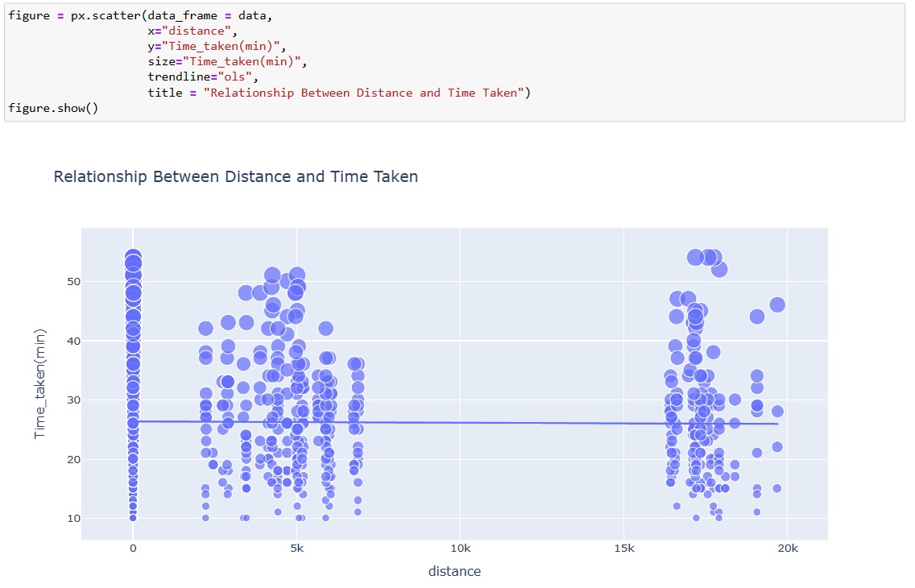Click the figure.show() line in code
This screenshot has width=915, height=588.
pos(52,108)
